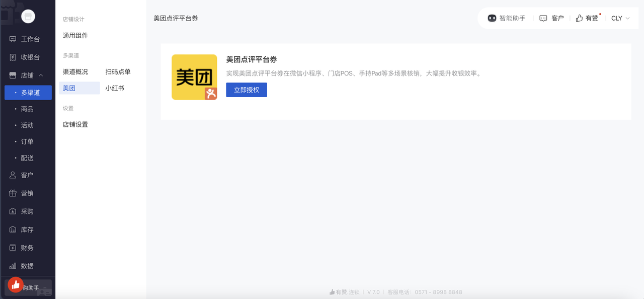
Task: Click the 店铺 store icon
Action: point(13,76)
